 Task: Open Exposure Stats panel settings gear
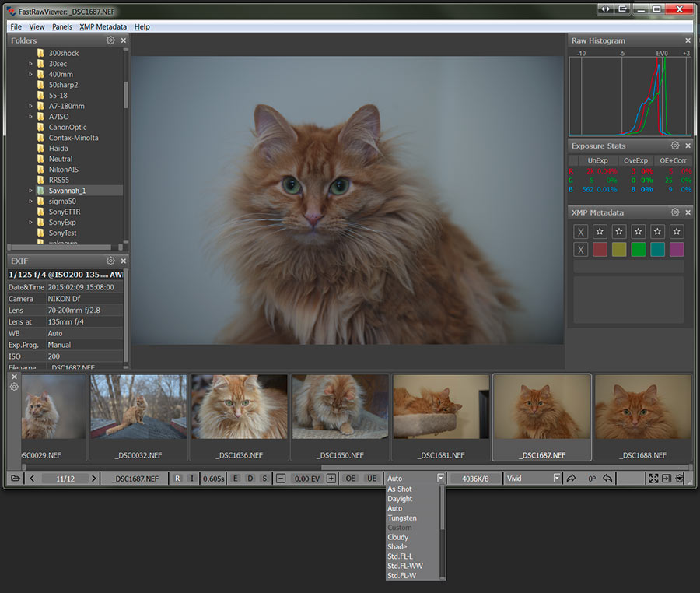point(675,146)
